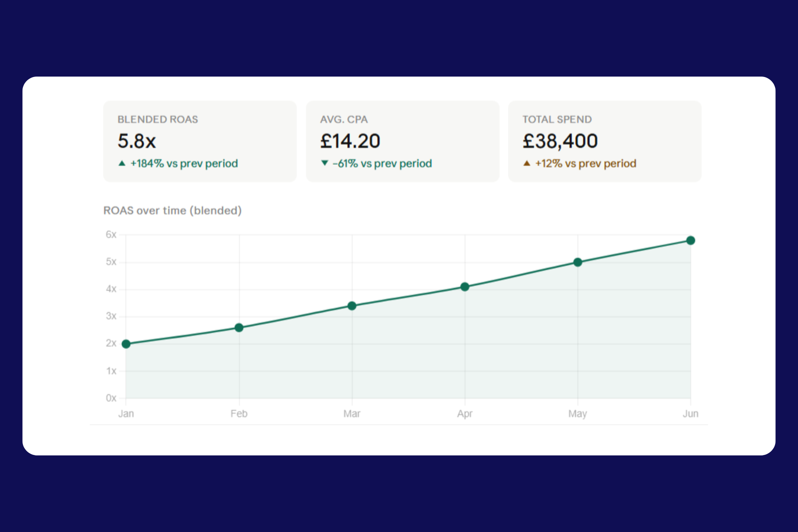
Task: Click the green down-arrow icon under Avg. CPA
Action: [324, 163]
